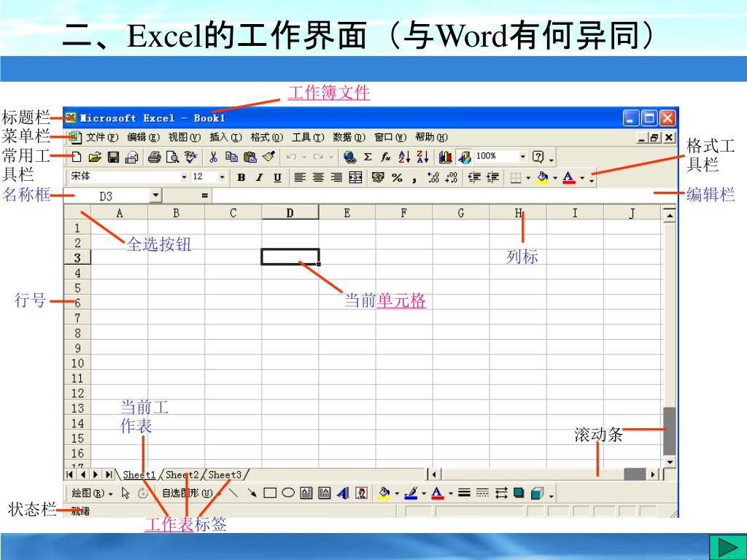Open the formatting toolbar Font Color dropdown arrow

581,178
